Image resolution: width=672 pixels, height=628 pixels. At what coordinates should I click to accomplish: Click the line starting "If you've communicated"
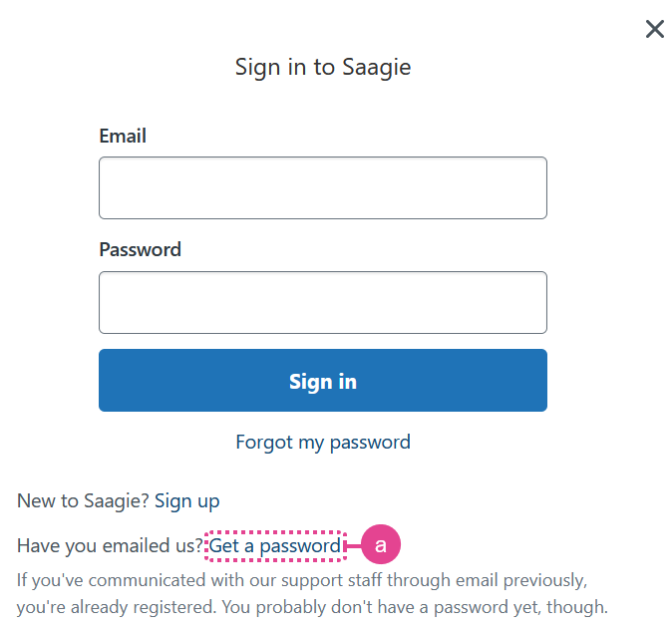302,580
